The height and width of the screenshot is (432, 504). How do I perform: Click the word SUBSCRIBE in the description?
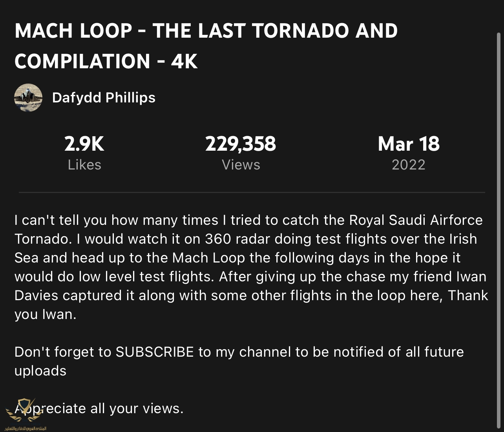[x=155, y=352]
